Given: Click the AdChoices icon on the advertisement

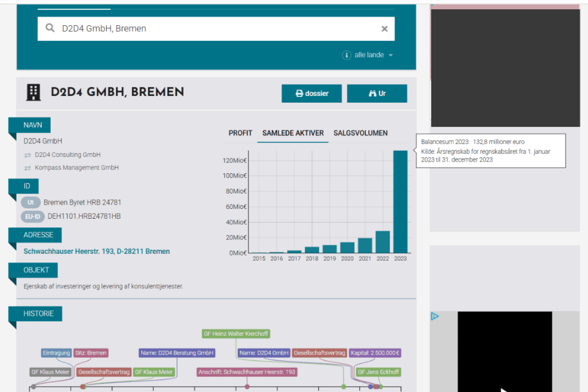Looking at the screenshot, I should [435, 316].
